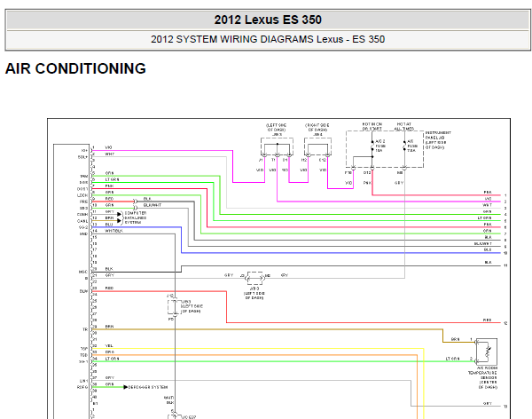Image resolution: width=532 pixels, height=419 pixels.
Task: Select the "A/C FUSE 7.5A" label
Action: [411, 146]
